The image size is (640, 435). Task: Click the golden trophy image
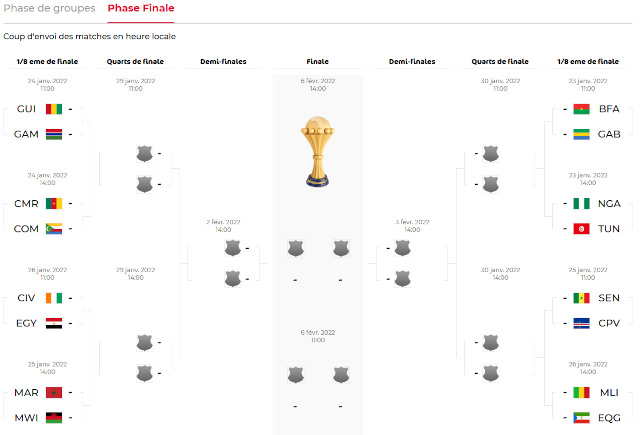(x=317, y=152)
